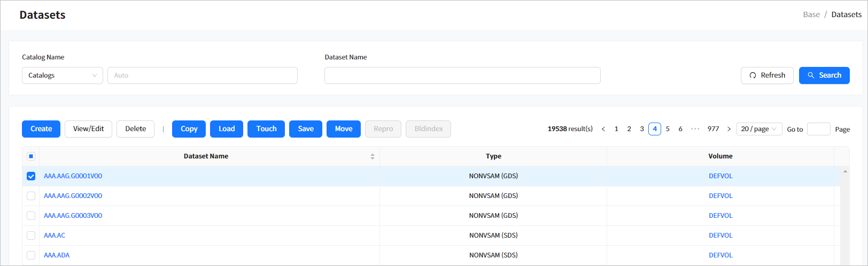
Task: Jump to last page 977
Action: (x=713, y=129)
